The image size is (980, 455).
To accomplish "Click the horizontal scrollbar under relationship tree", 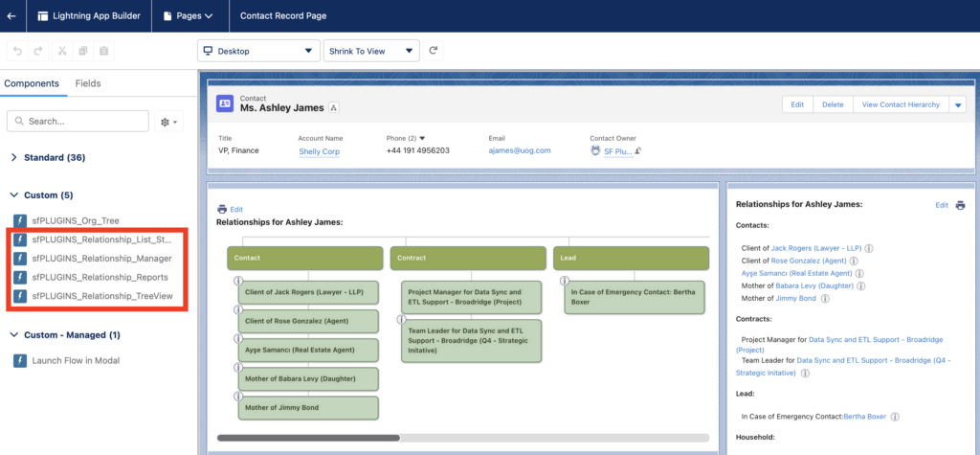I will (x=308, y=438).
